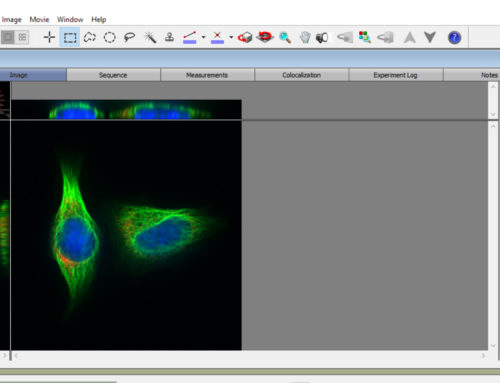This screenshot has height=383, width=500.
Task: Click main image scrollbar up arrow
Action: pyautogui.click(x=493, y=126)
